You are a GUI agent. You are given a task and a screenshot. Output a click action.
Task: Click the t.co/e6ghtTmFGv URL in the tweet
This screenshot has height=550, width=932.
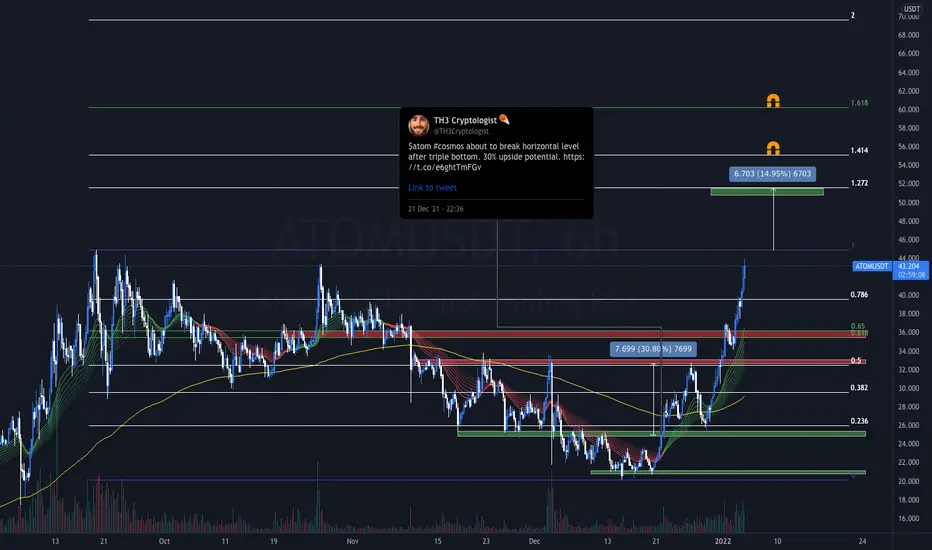445,167
